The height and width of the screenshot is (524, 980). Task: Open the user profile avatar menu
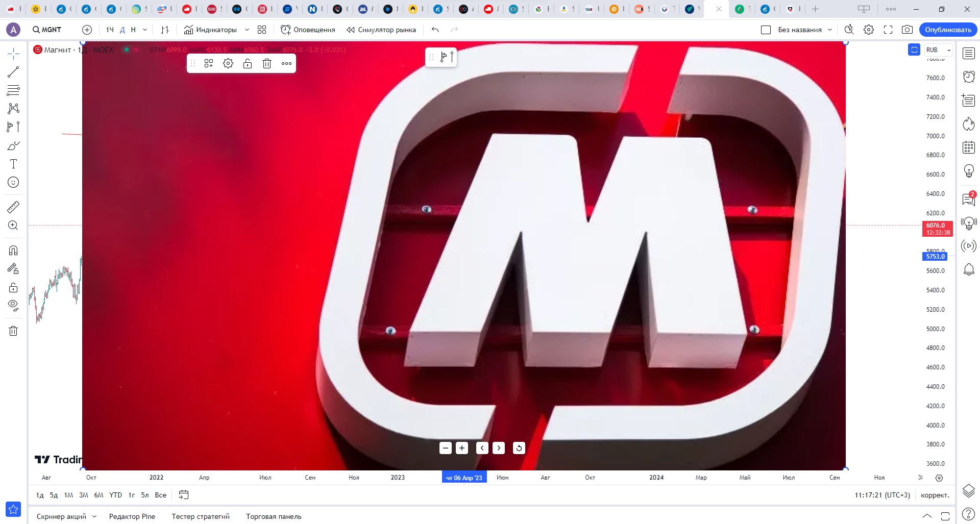coord(14,30)
